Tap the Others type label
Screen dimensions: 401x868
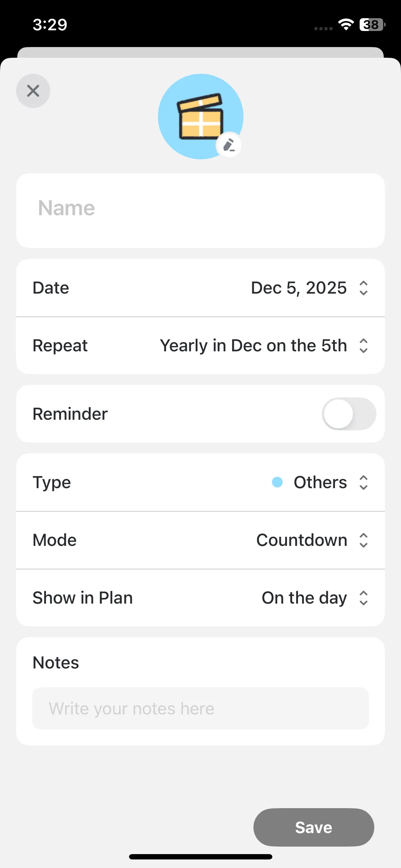pos(320,482)
